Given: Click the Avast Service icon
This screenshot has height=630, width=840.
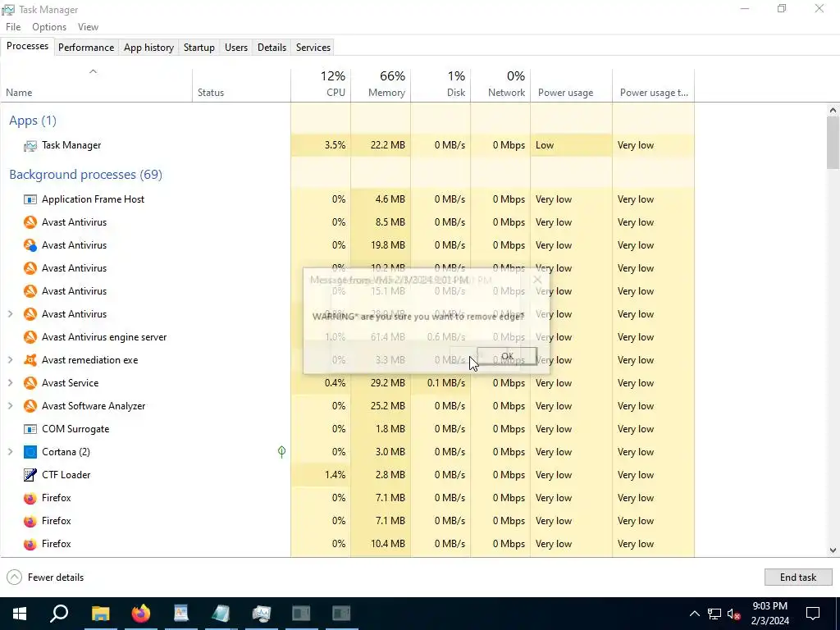Looking at the screenshot, I should click(x=30, y=384).
